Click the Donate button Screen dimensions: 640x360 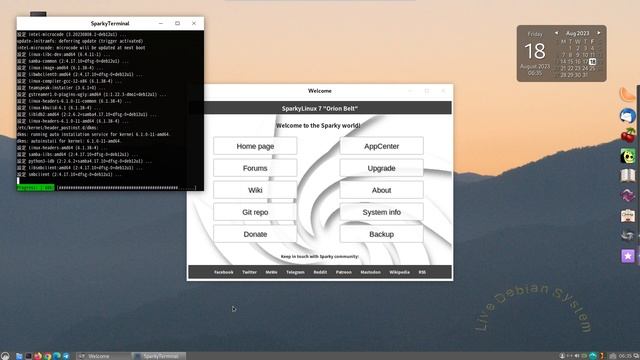(255, 234)
